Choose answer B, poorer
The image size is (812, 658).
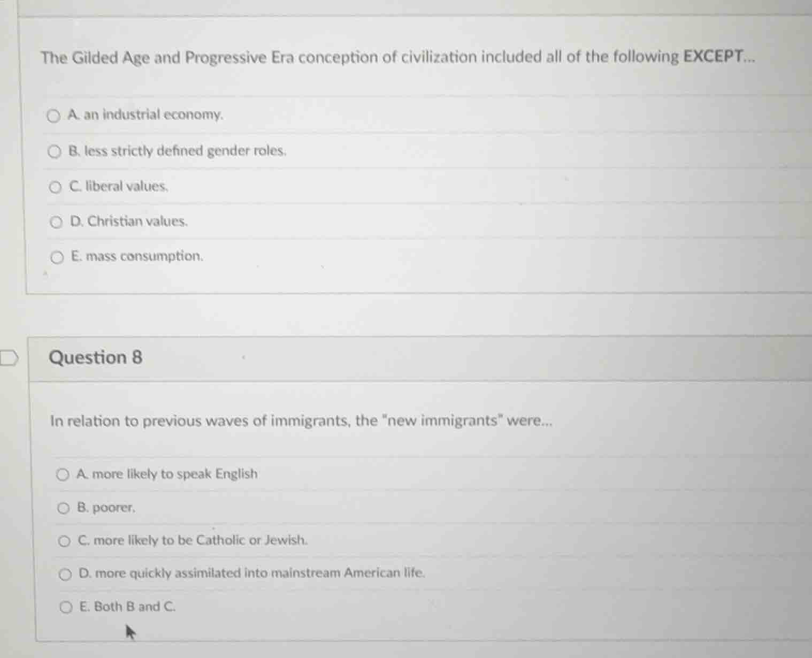64,507
